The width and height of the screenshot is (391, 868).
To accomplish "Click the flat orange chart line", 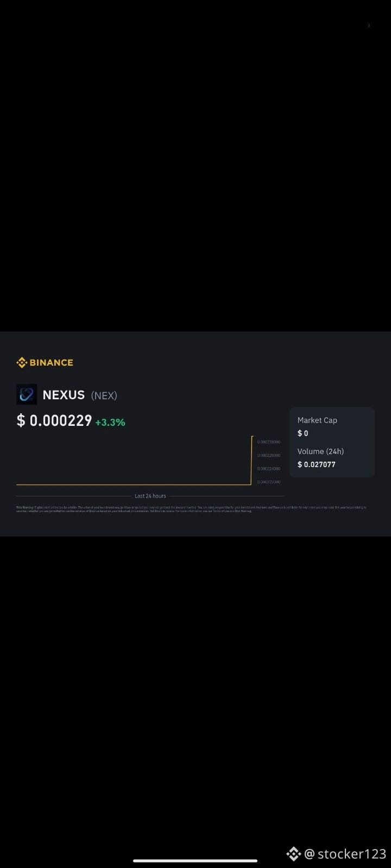I will coord(134,484).
